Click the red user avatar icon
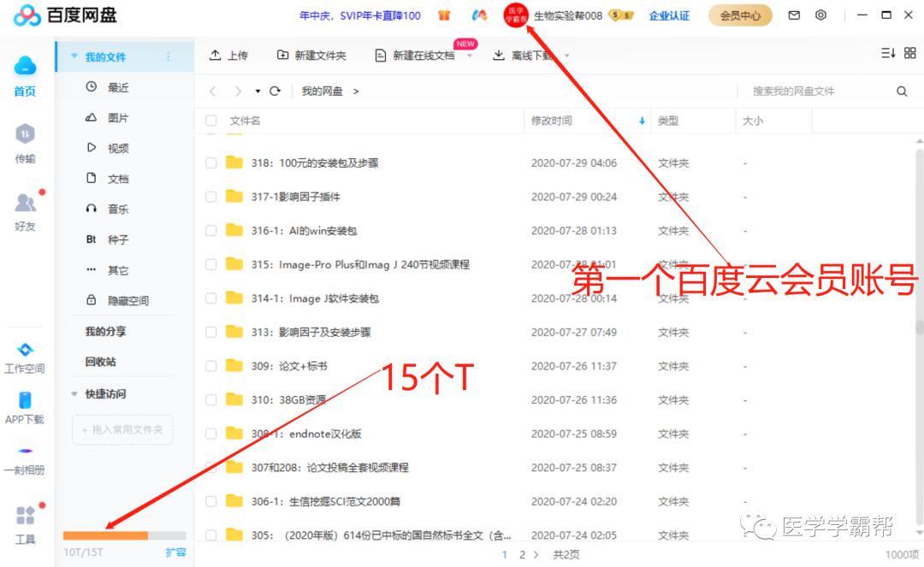The height and width of the screenshot is (567, 924). tap(516, 15)
